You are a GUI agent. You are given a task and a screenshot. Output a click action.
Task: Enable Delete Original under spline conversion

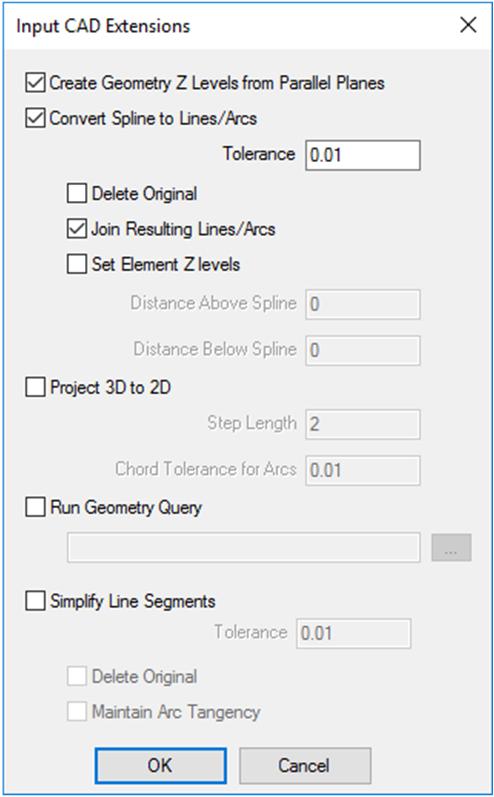tap(77, 194)
